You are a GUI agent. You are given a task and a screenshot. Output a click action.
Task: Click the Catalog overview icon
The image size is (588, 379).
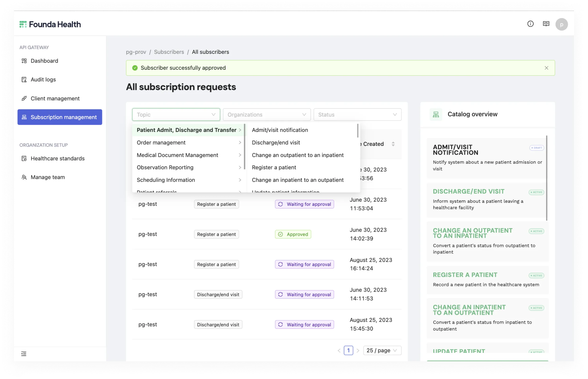436,114
